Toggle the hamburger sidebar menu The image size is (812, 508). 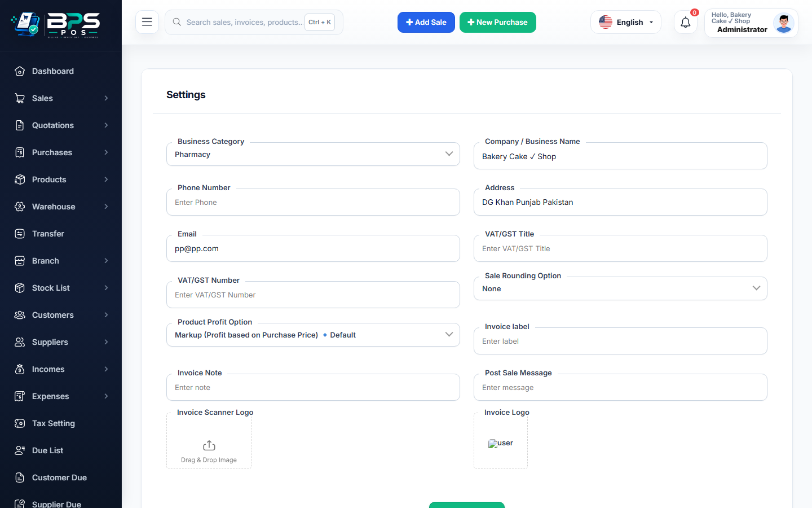point(147,22)
